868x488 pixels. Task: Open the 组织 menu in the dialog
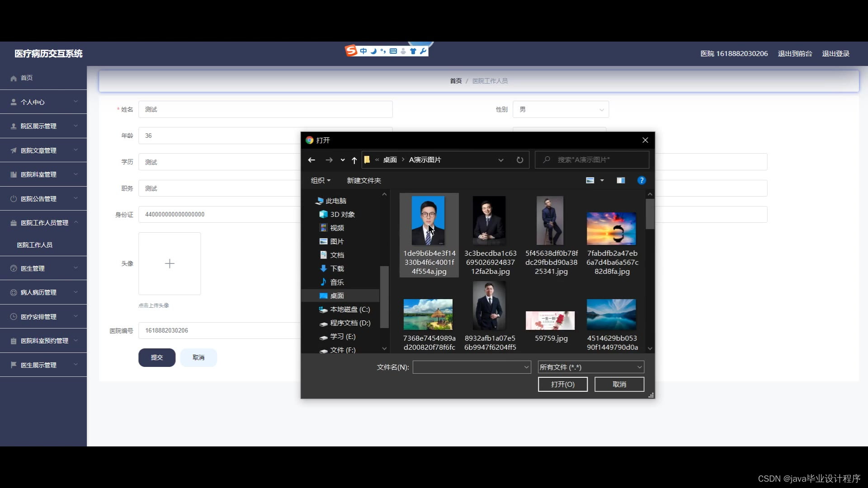[x=320, y=180]
